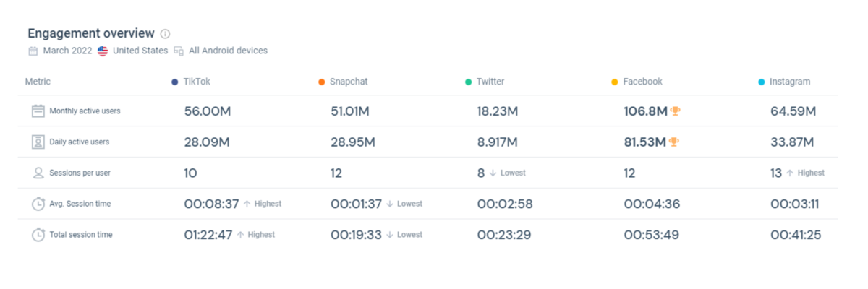Click the info icon beside Engagement overview
The width and height of the screenshot is (868, 289).
point(165,34)
